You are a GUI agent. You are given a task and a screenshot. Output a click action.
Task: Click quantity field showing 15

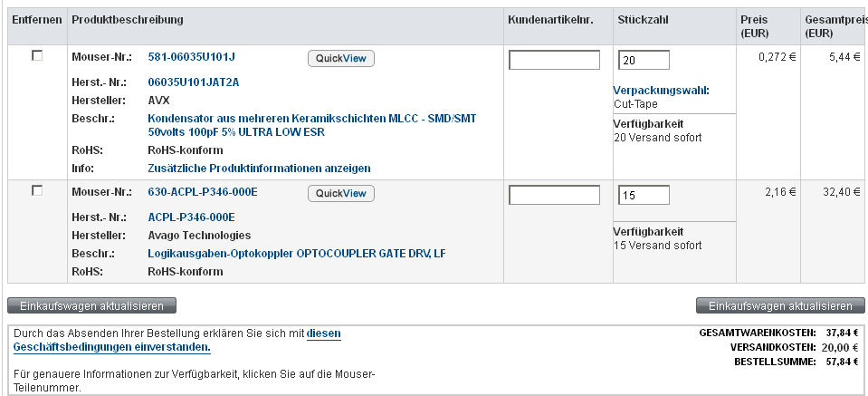pos(644,195)
